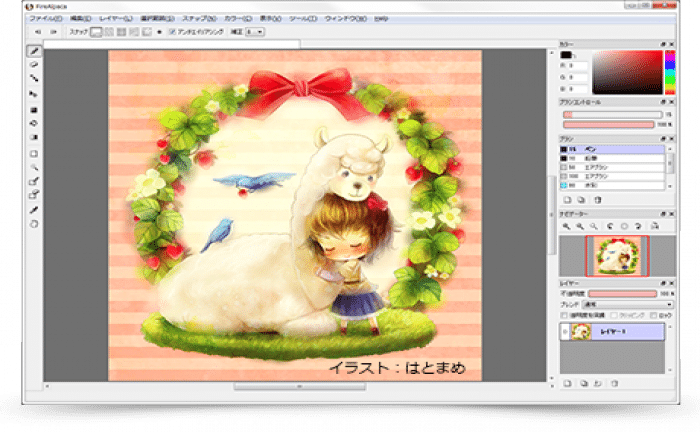This screenshot has width=700, height=432.
Task: Duplicate the layer in the Layer panel
Action: point(583,383)
